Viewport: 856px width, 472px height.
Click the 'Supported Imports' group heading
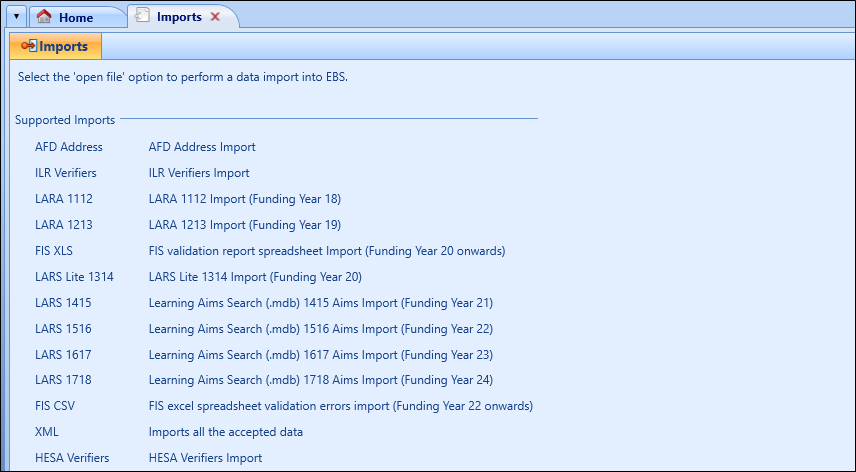pos(65,120)
